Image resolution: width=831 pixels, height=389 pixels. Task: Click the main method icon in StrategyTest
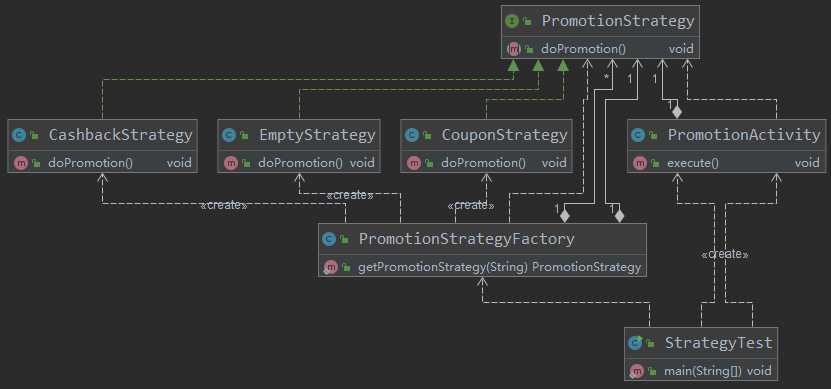pos(636,371)
